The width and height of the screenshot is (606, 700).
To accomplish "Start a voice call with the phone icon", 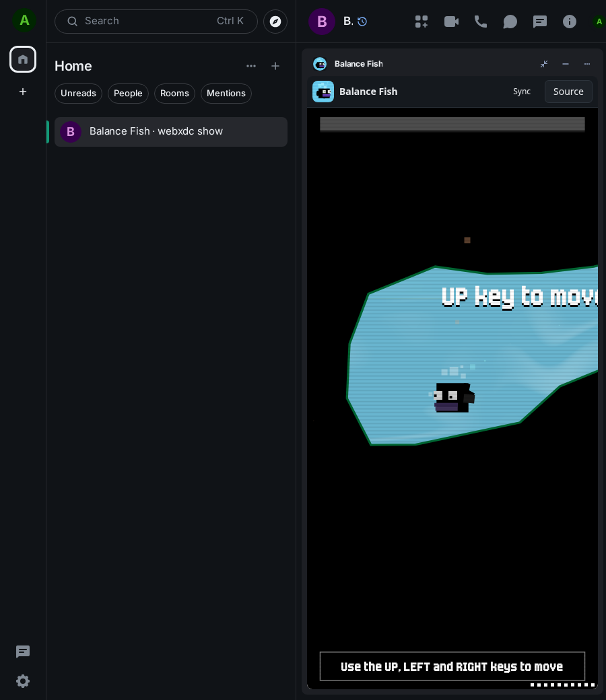I will pyautogui.click(x=481, y=22).
